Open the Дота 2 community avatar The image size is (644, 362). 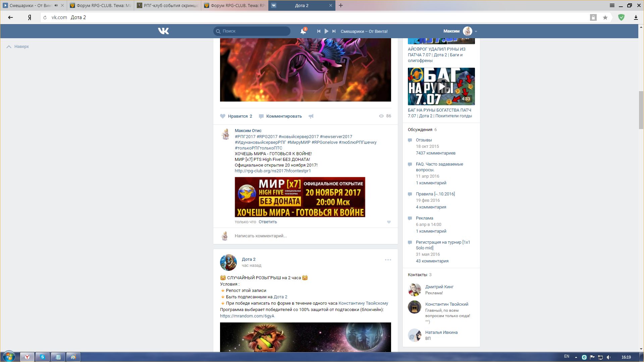(228, 262)
